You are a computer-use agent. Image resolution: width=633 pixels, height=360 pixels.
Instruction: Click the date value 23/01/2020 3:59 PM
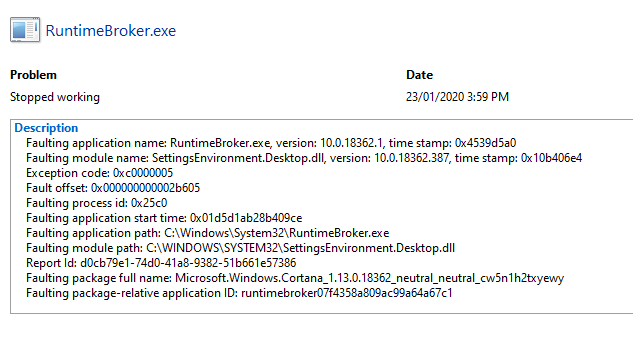point(457,97)
